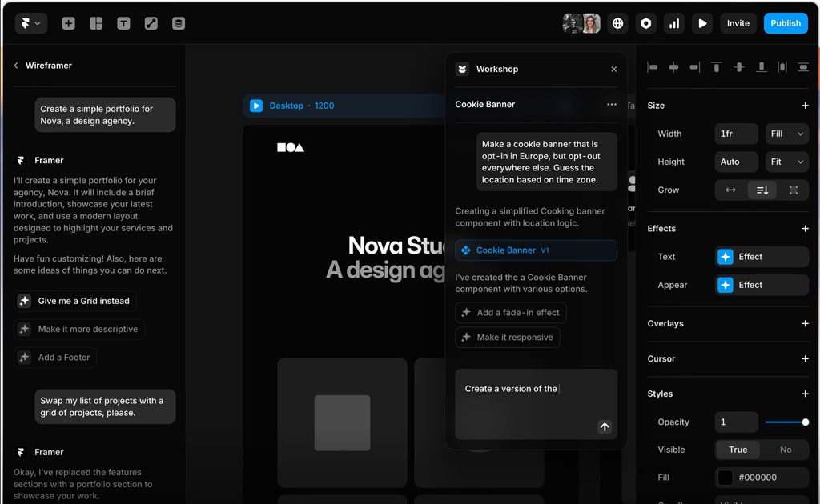The width and height of the screenshot is (820, 504).
Task: Open the Framer logo dropdown menu
Action: 30,23
